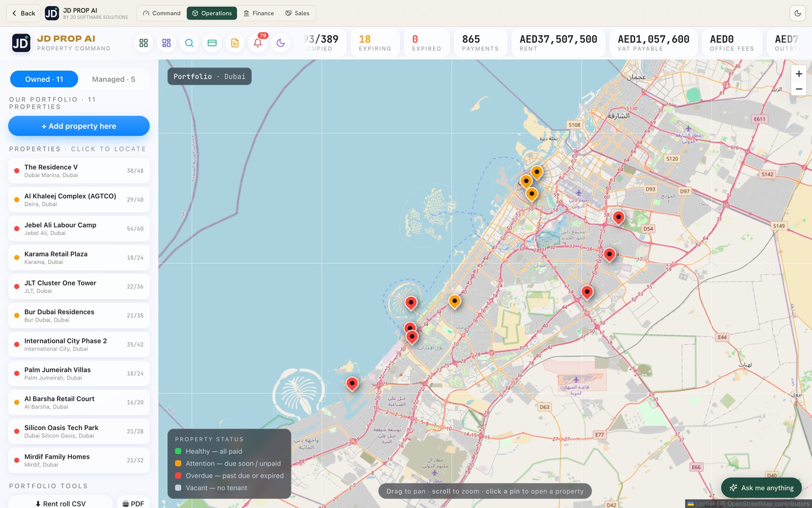Switch to Operations tab
Image resolution: width=812 pixels, height=508 pixels.
point(212,13)
